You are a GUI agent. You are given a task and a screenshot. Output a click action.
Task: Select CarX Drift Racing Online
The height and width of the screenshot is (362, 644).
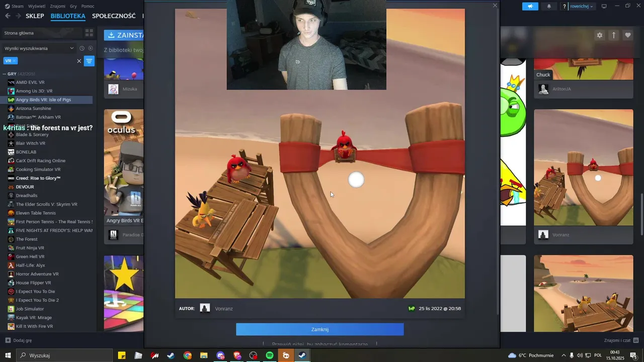pos(40,161)
